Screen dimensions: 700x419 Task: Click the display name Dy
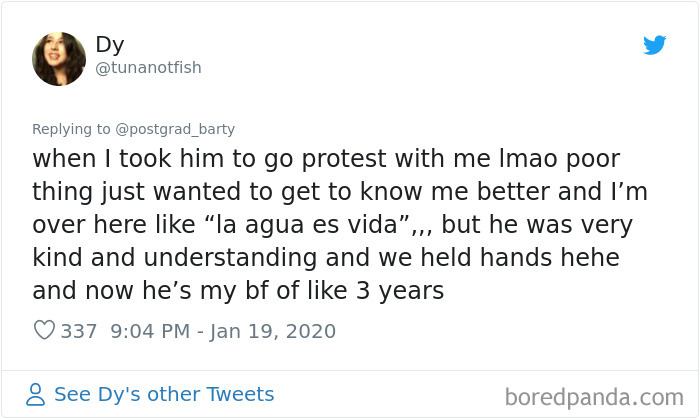[x=110, y=45]
